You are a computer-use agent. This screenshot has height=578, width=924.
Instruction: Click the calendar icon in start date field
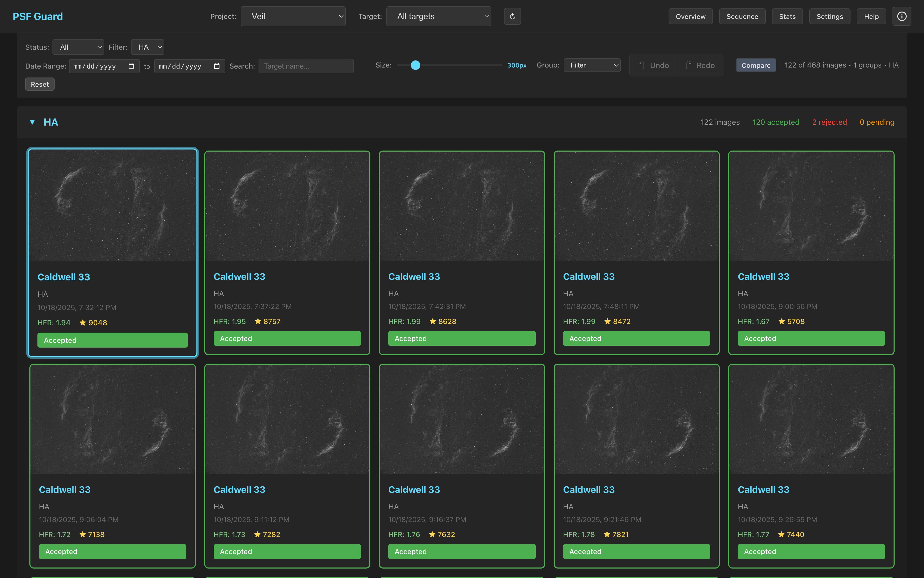click(131, 66)
